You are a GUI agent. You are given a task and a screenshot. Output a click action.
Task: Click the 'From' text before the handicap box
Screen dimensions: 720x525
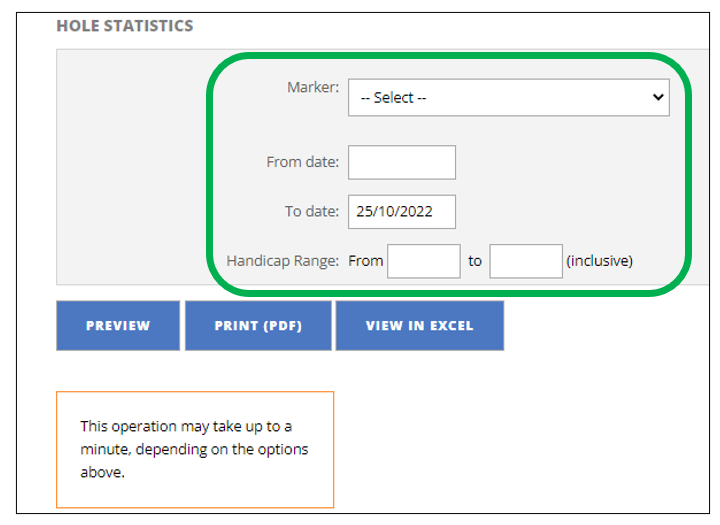pyautogui.click(x=365, y=261)
